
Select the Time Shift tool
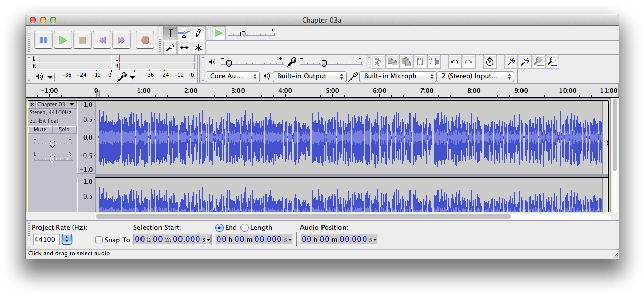pyautogui.click(x=184, y=48)
